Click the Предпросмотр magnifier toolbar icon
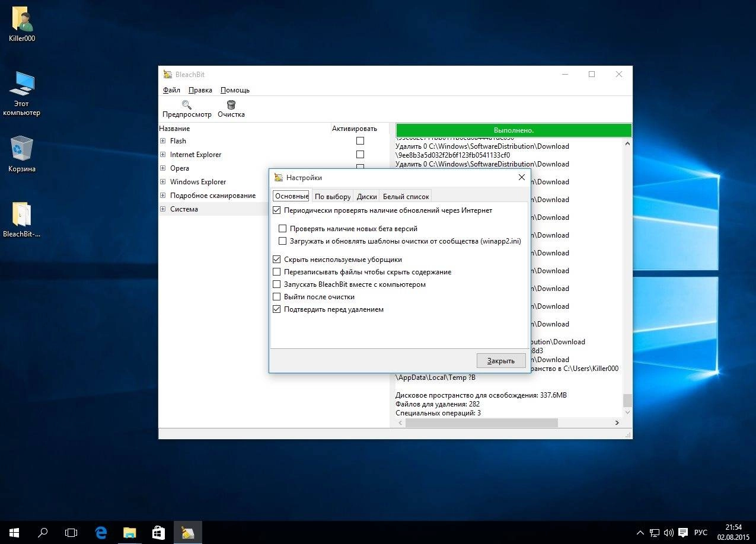This screenshot has height=544, width=756. [x=187, y=105]
